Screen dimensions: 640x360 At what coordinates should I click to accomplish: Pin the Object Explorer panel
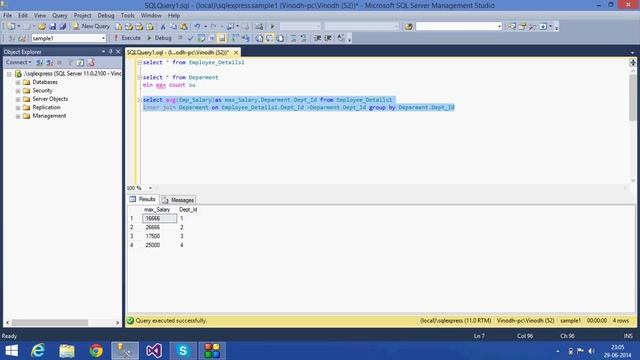pyautogui.click(x=110, y=51)
